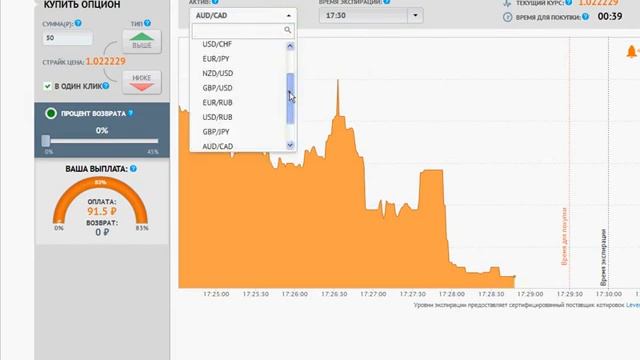640x360 pixels.
Task: Click the asset search input field
Action: (x=243, y=30)
